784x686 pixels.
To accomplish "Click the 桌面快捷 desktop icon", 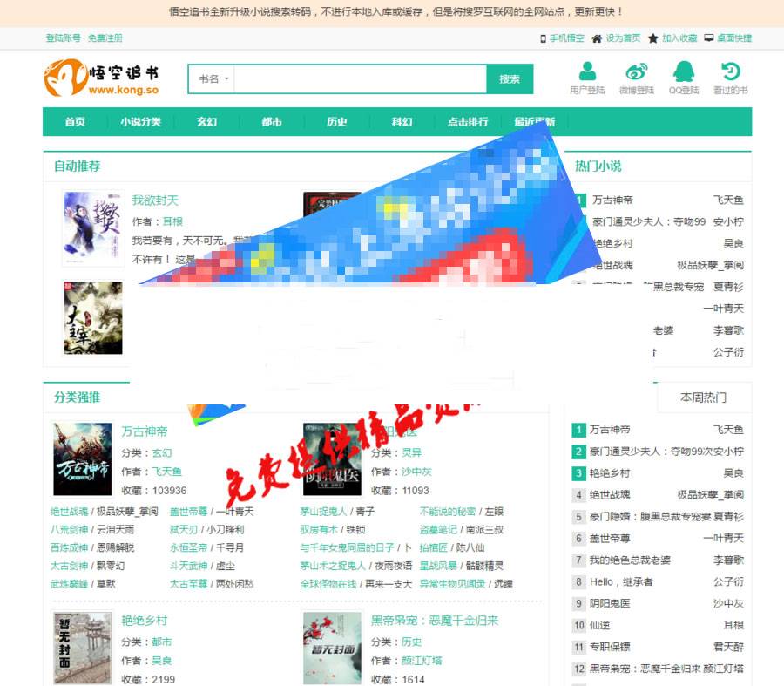I will pyautogui.click(x=709, y=38).
